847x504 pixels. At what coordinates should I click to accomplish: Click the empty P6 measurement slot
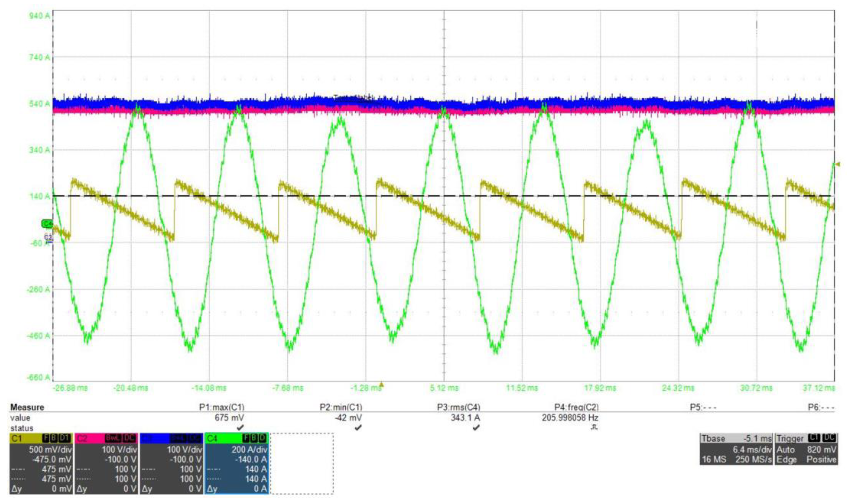pyautogui.click(x=821, y=407)
